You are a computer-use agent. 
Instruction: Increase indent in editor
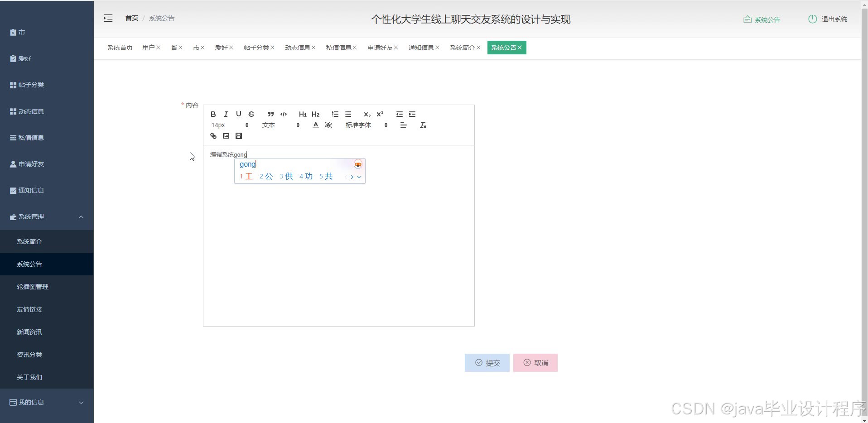(412, 114)
